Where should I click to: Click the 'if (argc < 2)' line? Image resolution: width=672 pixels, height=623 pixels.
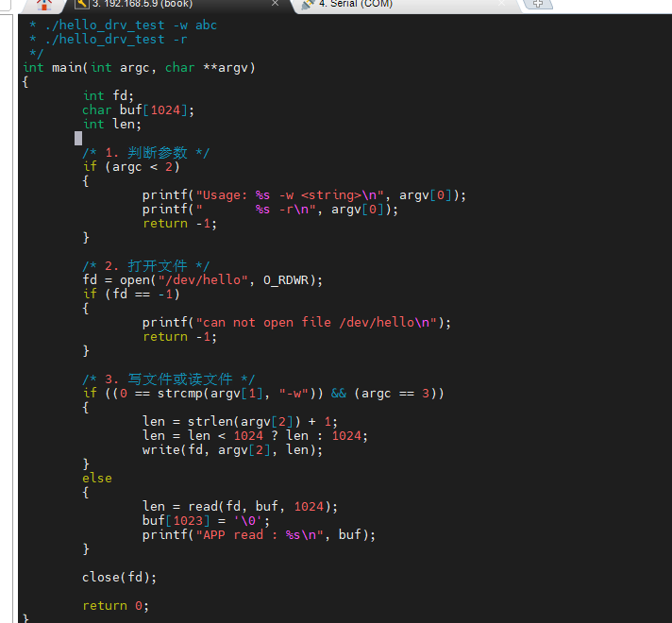(x=131, y=167)
